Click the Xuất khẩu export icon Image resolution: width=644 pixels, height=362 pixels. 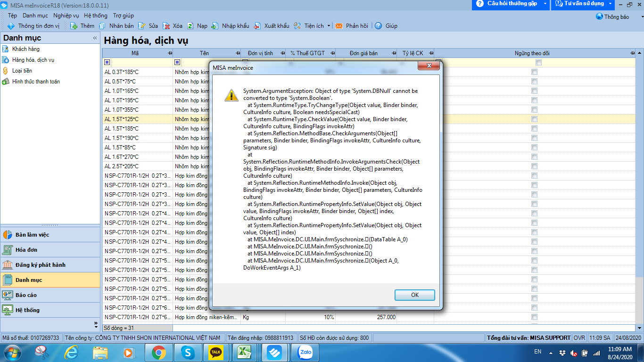click(x=257, y=26)
